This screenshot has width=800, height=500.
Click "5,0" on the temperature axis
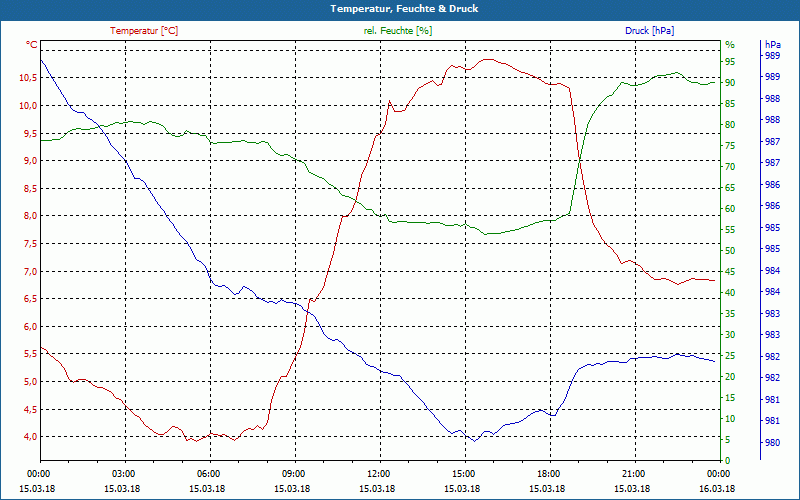(31, 381)
